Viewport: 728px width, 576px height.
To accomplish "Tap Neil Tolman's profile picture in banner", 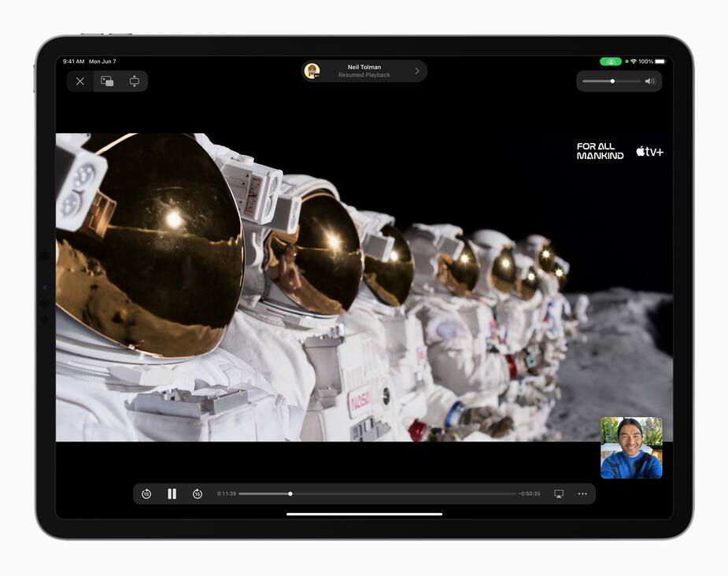I will pyautogui.click(x=314, y=71).
